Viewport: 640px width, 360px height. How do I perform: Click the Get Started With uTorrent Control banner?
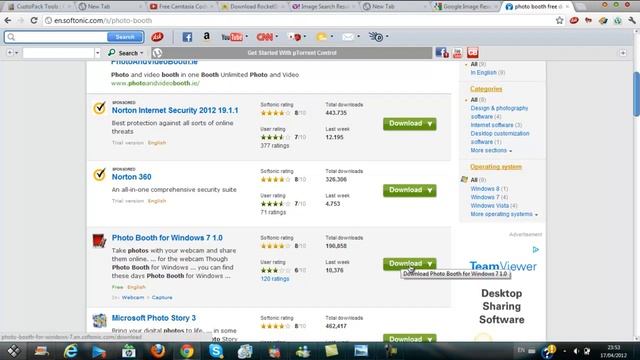(292, 53)
